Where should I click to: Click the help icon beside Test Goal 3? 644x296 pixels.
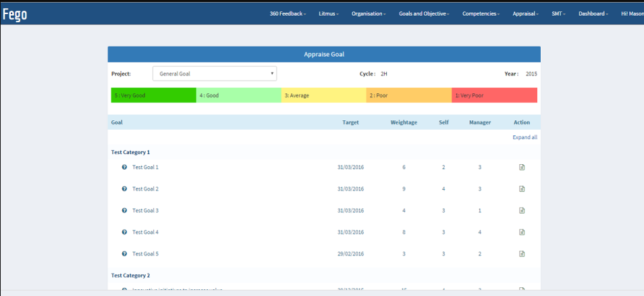tap(124, 210)
